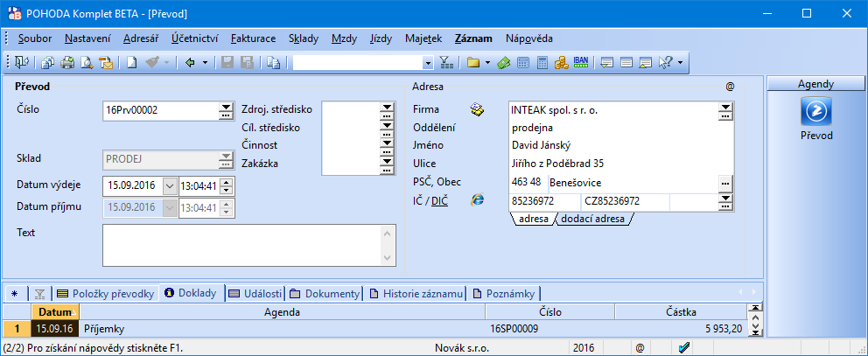Click the asterisk tab in bottom panel
Screen dimensions: 868x356
[14, 293]
